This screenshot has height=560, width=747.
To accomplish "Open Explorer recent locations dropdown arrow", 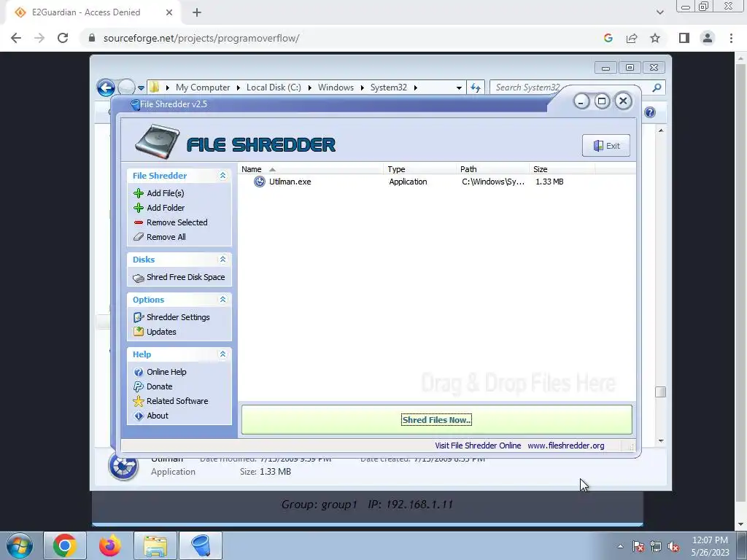I will coord(141,88).
